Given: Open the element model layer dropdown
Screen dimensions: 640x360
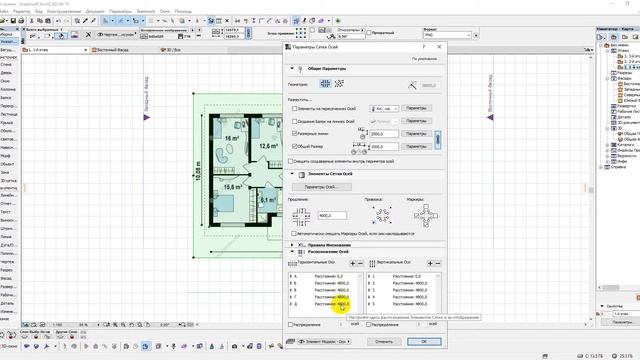Looking at the screenshot, I should [x=324, y=341].
